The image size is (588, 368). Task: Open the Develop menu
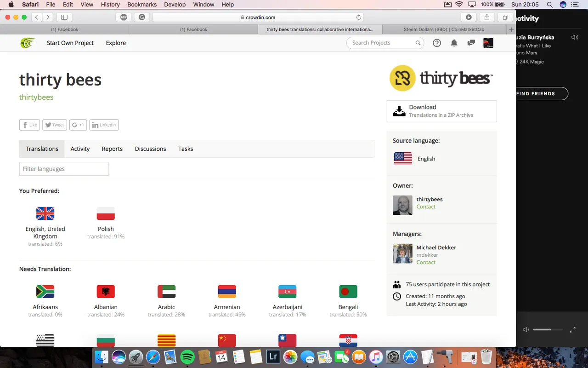point(175,5)
